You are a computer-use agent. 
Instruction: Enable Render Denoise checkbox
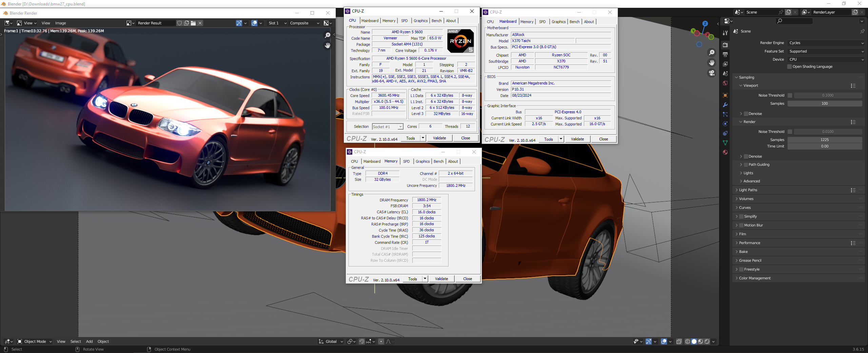pyautogui.click(x=746, y=157)
